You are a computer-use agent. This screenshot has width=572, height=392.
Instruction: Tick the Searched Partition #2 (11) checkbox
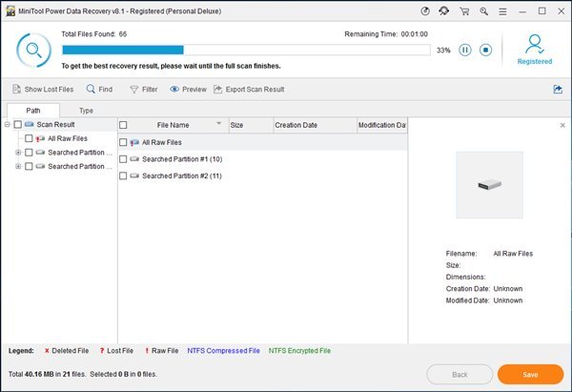(124, 176)
